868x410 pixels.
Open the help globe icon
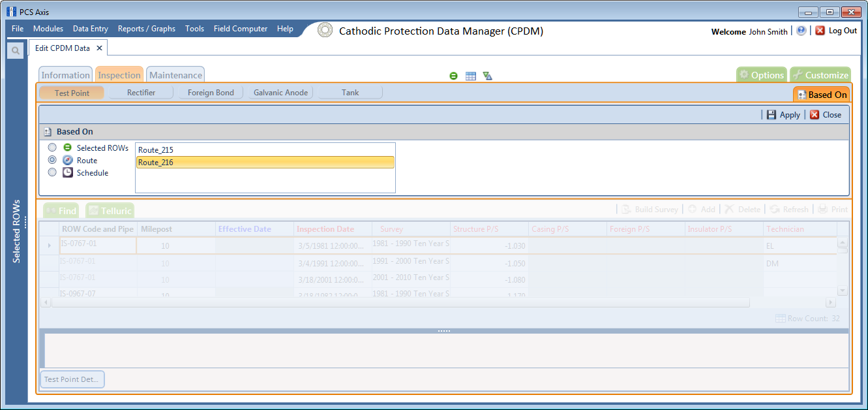click(801, 31)
